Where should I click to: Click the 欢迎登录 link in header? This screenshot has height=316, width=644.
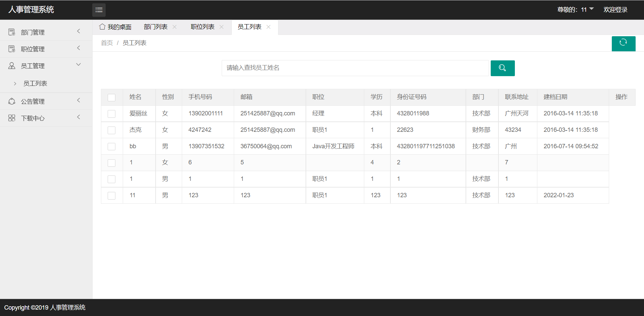615,10
